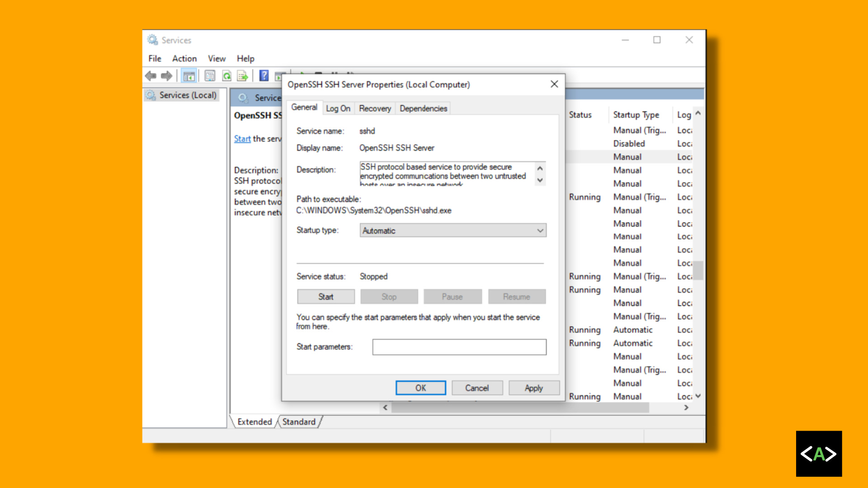Click inside the Start parameters field
This screenshot has height=488, width=868.
[x=459, y=347]
